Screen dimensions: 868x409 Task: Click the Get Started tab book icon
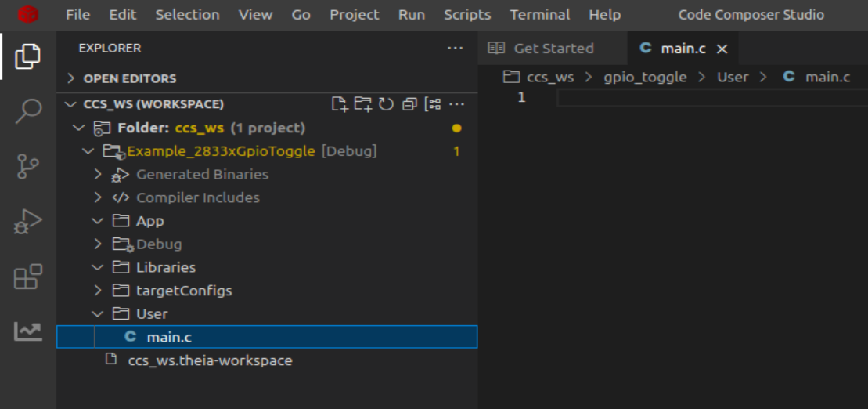pos(496,49)
